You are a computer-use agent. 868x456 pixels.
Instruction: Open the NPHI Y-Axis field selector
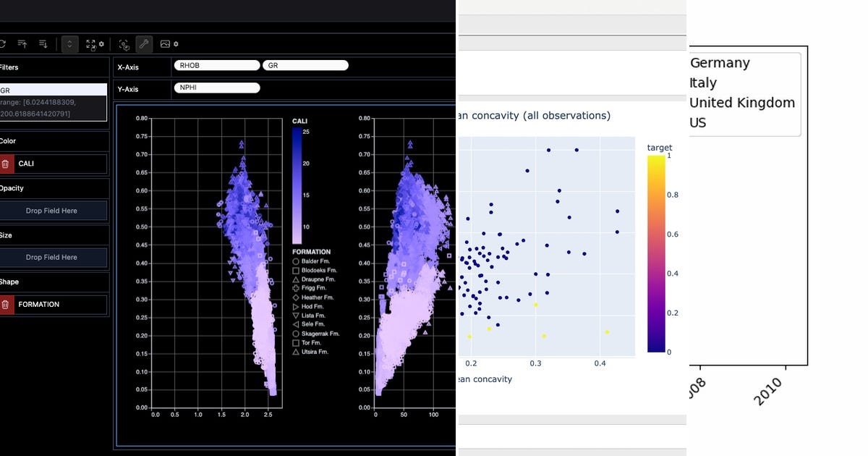216,87
